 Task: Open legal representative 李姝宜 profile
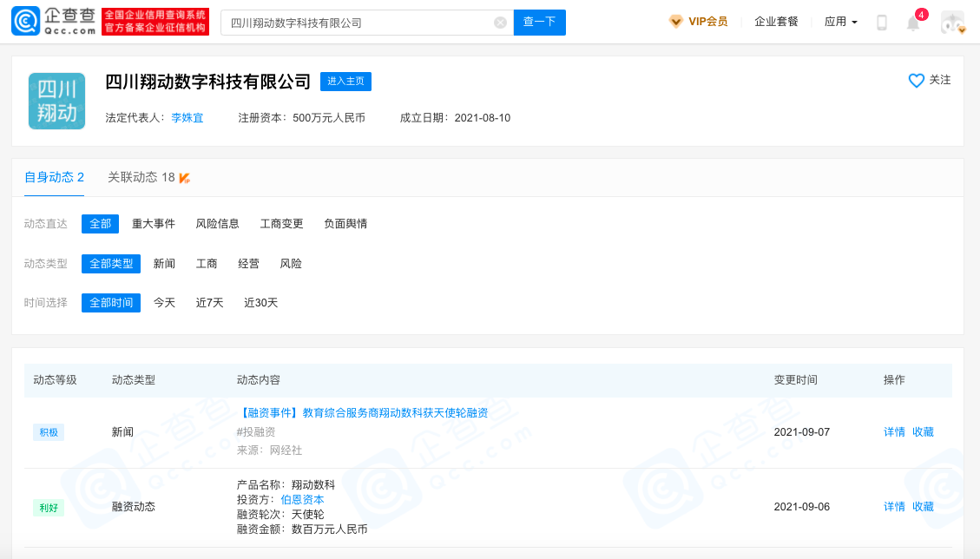tap(187, 117)
